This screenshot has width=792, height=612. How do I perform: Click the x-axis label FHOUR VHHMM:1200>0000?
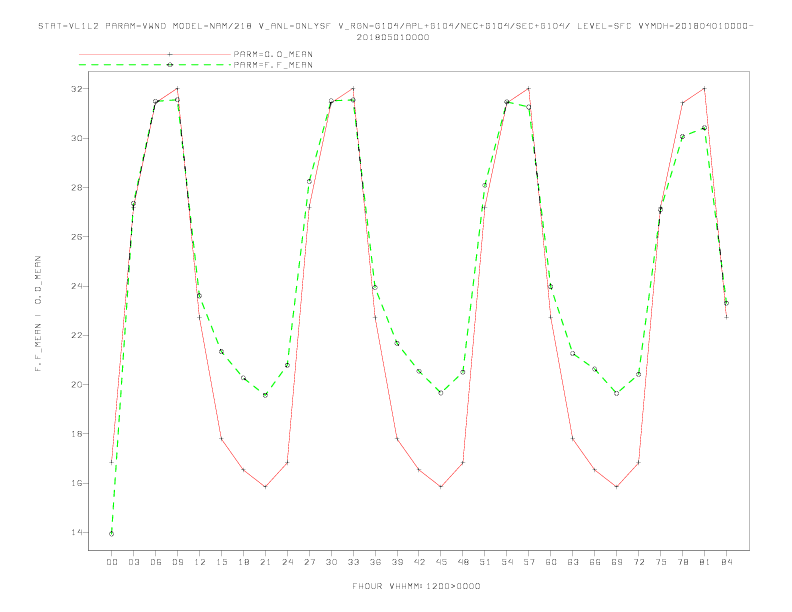click(416, 586)
